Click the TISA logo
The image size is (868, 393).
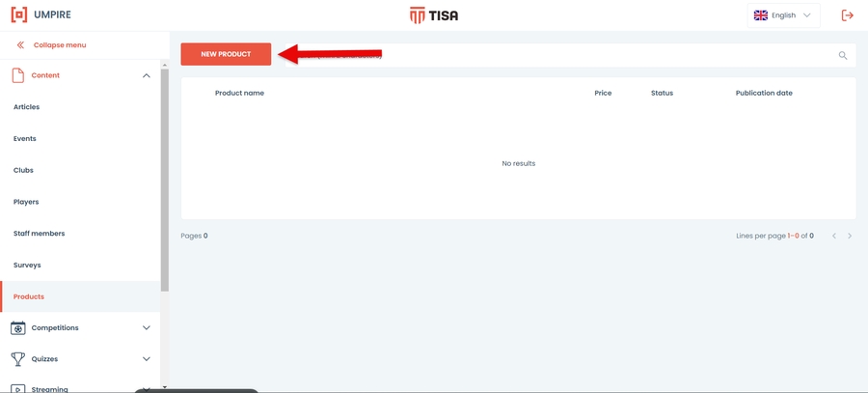point(433,15)
